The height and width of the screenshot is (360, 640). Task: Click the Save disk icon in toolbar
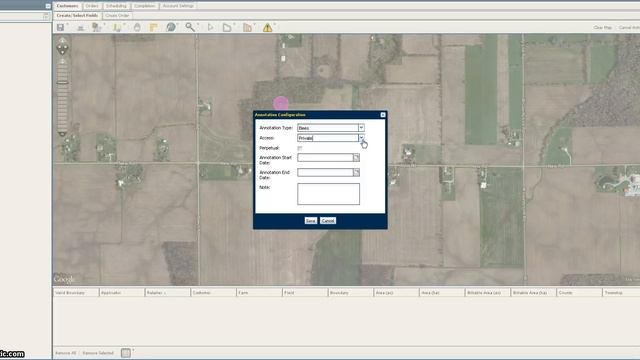pyautogui.click(x=60, y=27)
